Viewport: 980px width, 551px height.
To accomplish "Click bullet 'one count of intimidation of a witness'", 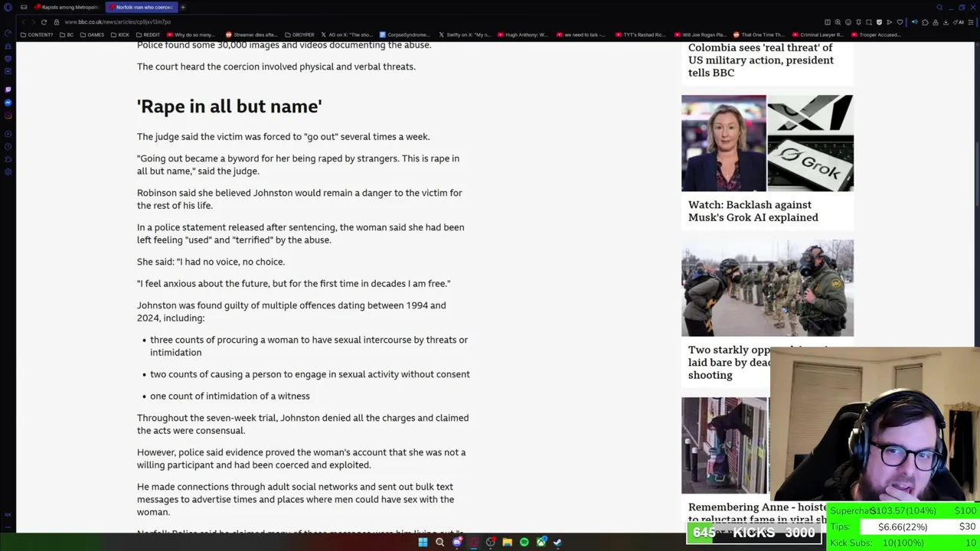I will coord(230,396).
